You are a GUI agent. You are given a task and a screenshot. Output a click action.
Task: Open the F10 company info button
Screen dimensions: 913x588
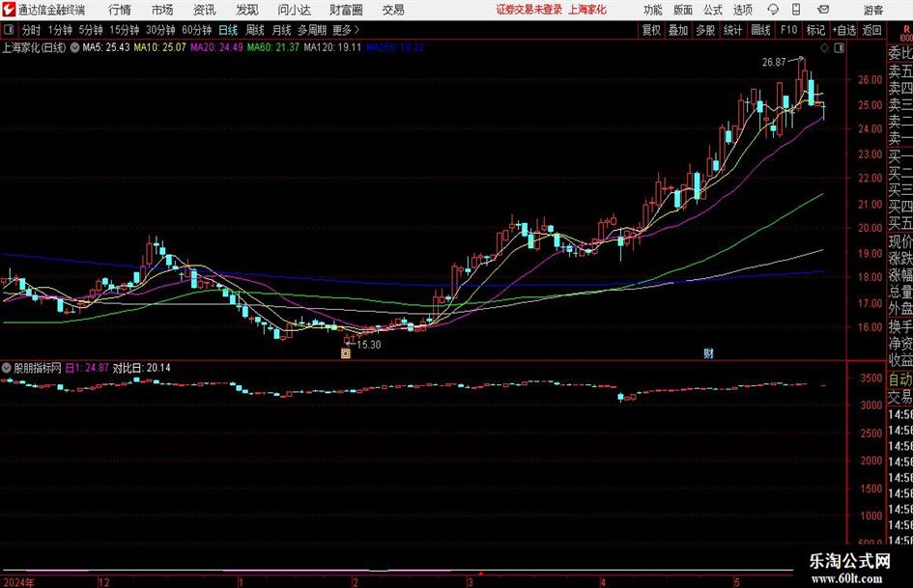788,30
